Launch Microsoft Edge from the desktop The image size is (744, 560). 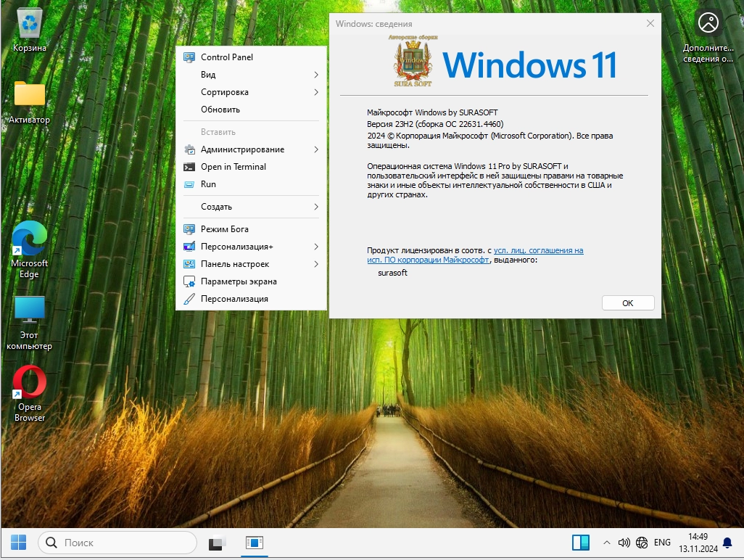pyautogui.click(x=30, y=241)
